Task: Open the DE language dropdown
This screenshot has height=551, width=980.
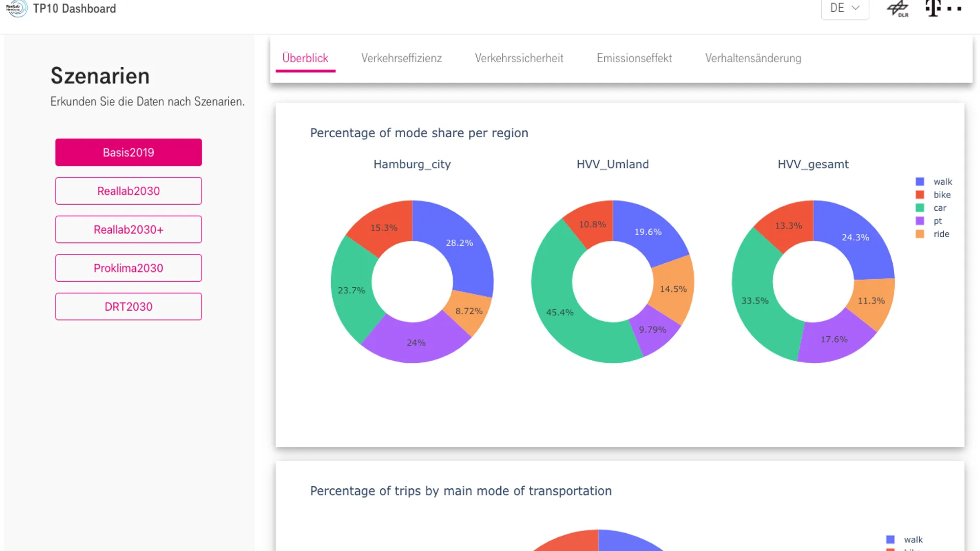Action: (845, 9)
